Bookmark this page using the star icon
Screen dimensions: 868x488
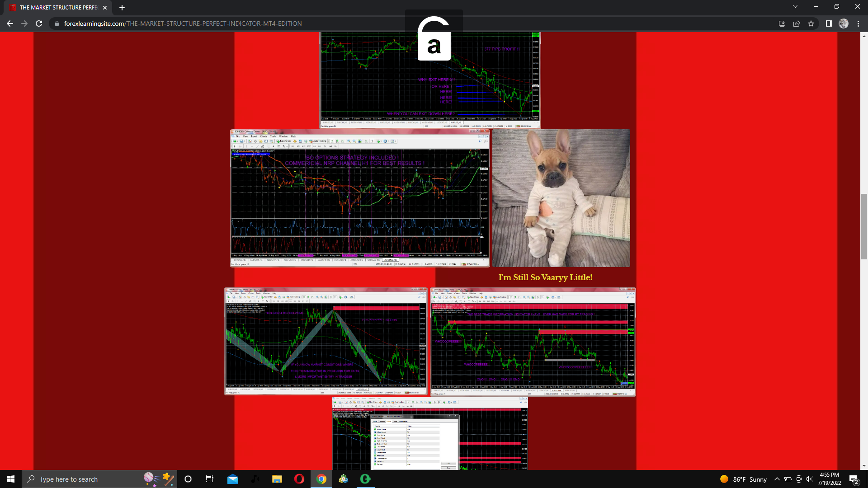pos(811,23)
